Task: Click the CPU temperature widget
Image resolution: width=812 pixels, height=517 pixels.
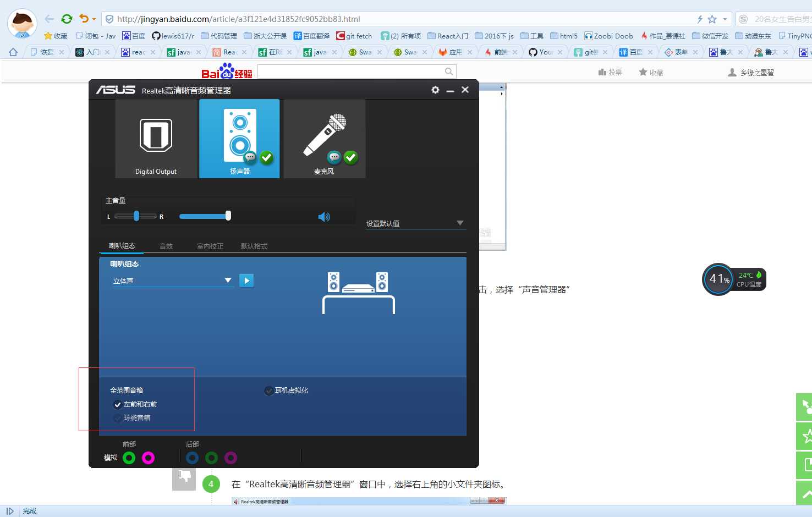Action: coord(734,279)
